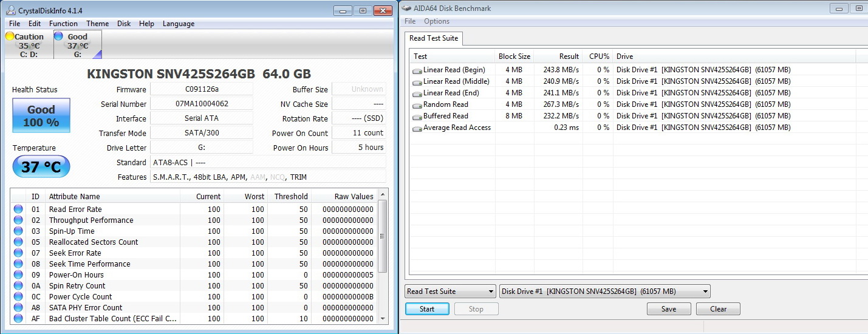Click status orb for Throughput Performance
Screen dimensions: 868x334
pyautogui.click(x=18, y=220)
